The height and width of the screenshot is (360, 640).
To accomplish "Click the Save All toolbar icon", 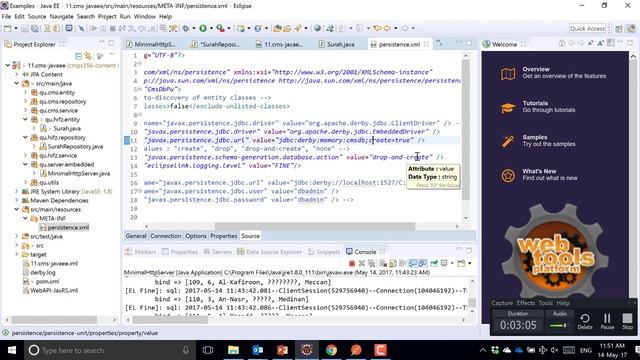I will pyautogui.click(x=35, y=28).
